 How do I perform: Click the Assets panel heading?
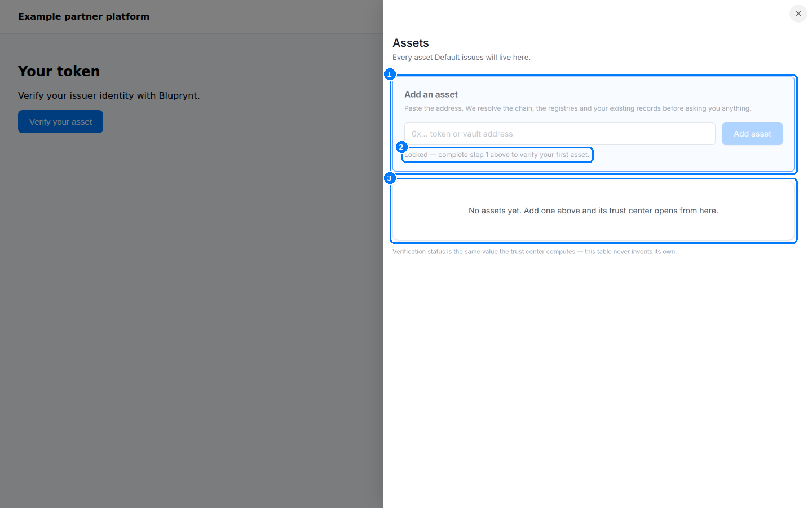(x=411, y=43)
